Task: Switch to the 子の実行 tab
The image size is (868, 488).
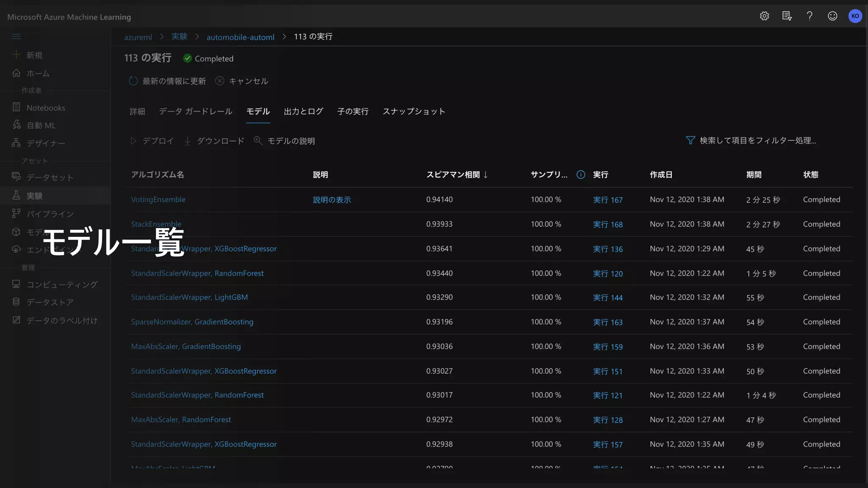Action: 353,111
